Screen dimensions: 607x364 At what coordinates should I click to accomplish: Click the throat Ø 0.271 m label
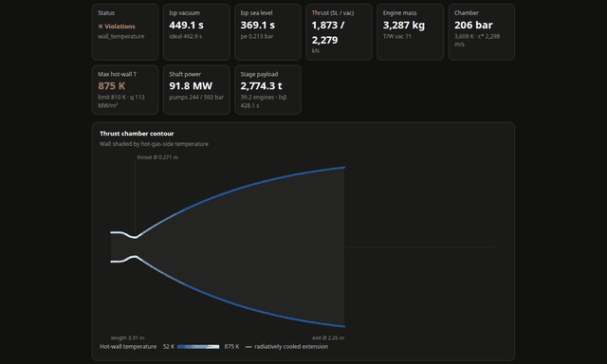[157, 157]
